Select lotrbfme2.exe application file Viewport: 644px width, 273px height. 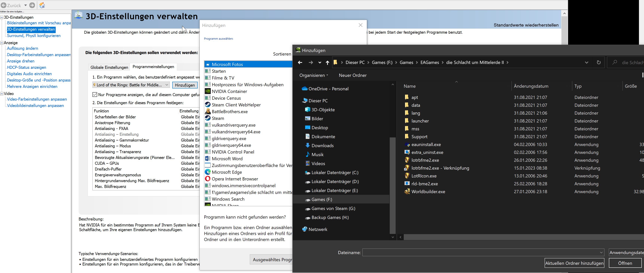coord(425,160)
